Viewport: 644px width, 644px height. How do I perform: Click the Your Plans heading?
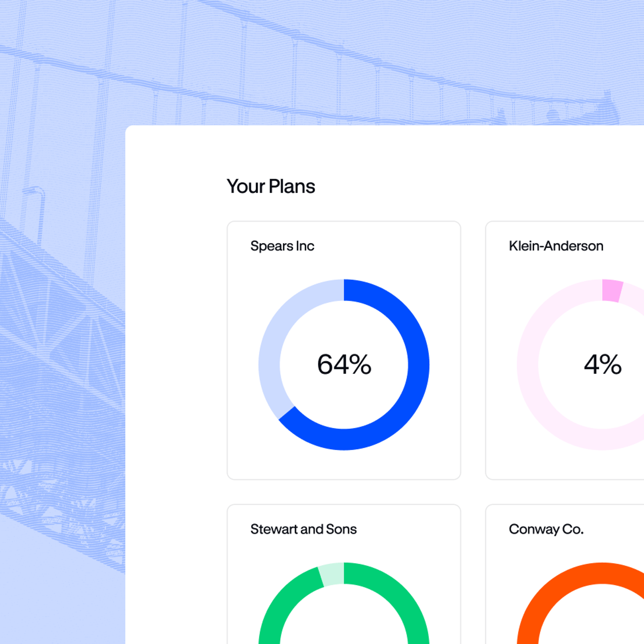[x=271, y=186]
